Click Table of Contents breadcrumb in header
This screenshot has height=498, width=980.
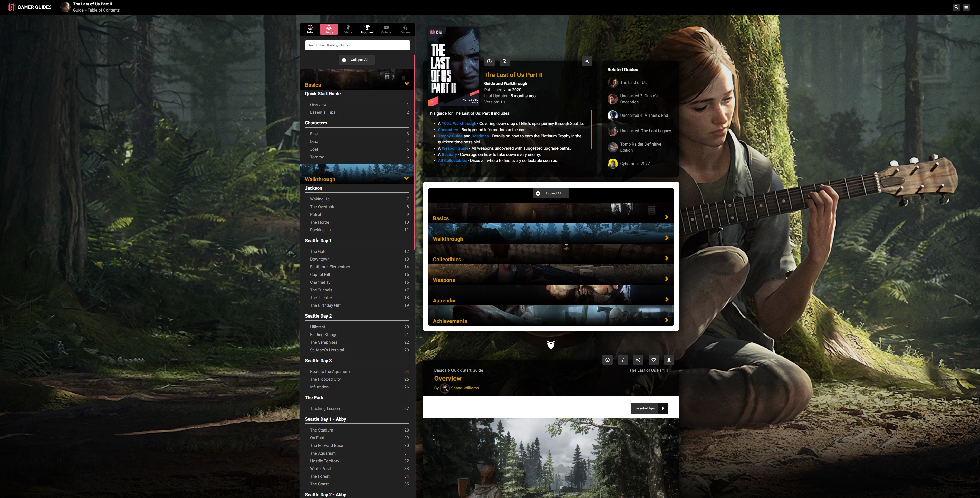(103, 10)
